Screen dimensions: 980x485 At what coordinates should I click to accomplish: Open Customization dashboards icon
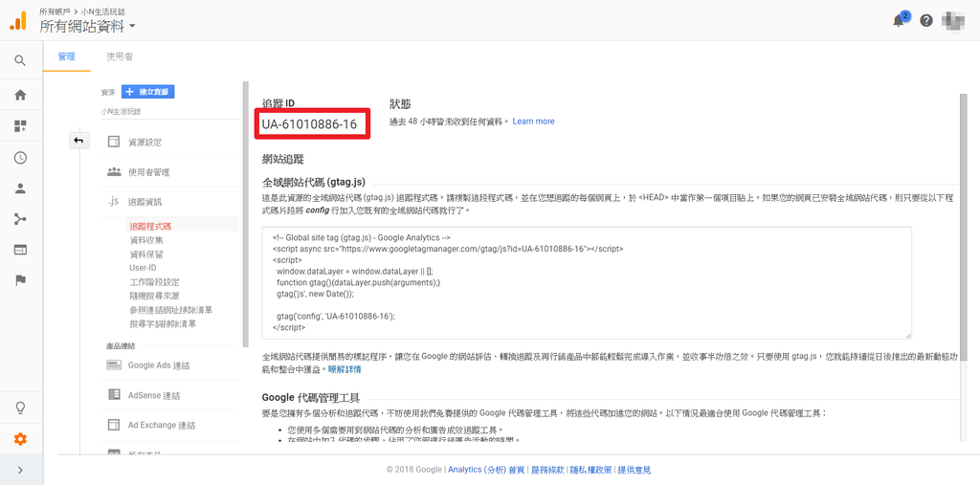[x=21, y=126]
